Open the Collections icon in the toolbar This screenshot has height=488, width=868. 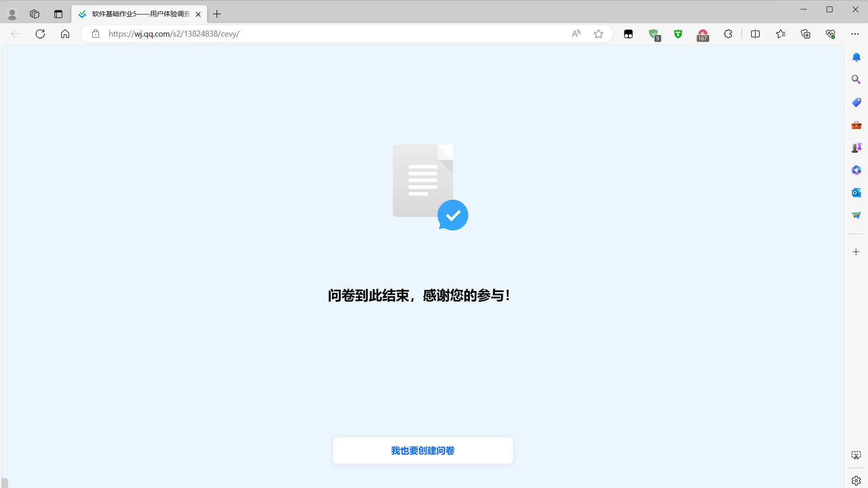pyautogui.click(x=806, y=34)
